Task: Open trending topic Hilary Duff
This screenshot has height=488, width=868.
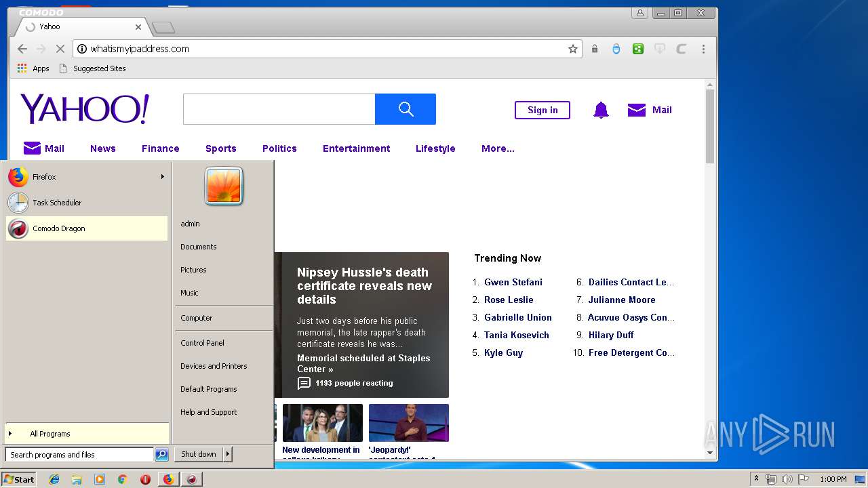Action: (611, 335)
